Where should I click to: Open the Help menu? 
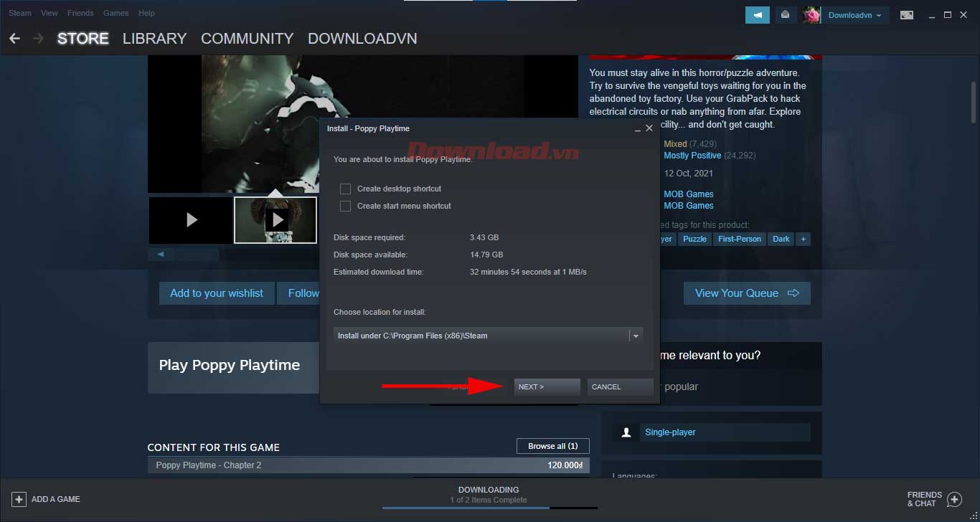(x=146, y=13)
